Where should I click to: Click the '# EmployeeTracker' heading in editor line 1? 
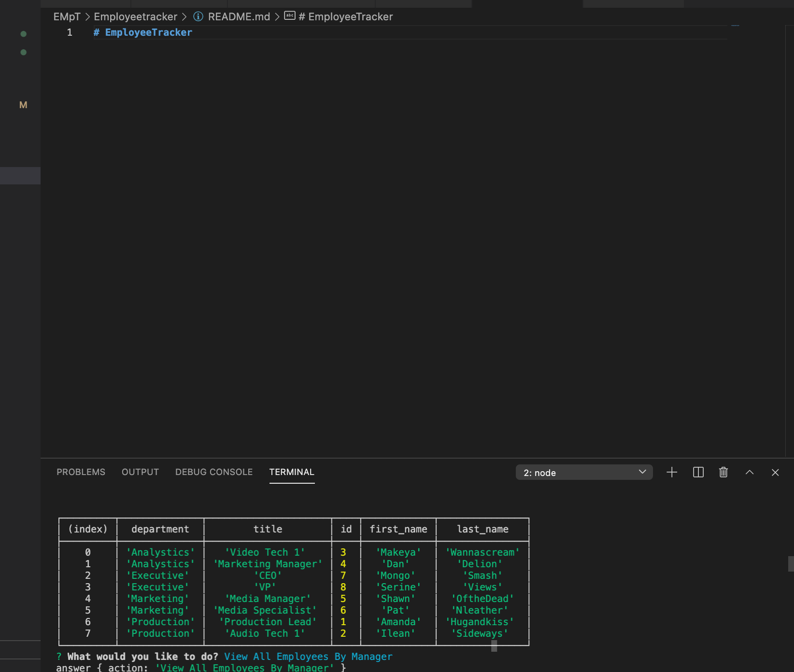[x=143, y=32]
